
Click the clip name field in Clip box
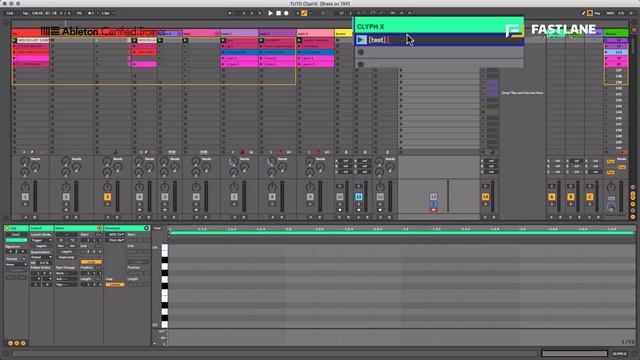pos(16,235)
